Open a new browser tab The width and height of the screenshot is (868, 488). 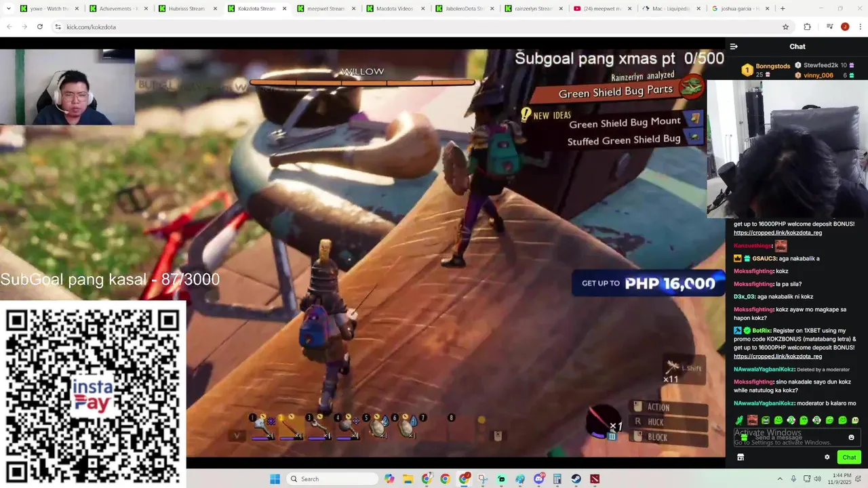point(783,9)
